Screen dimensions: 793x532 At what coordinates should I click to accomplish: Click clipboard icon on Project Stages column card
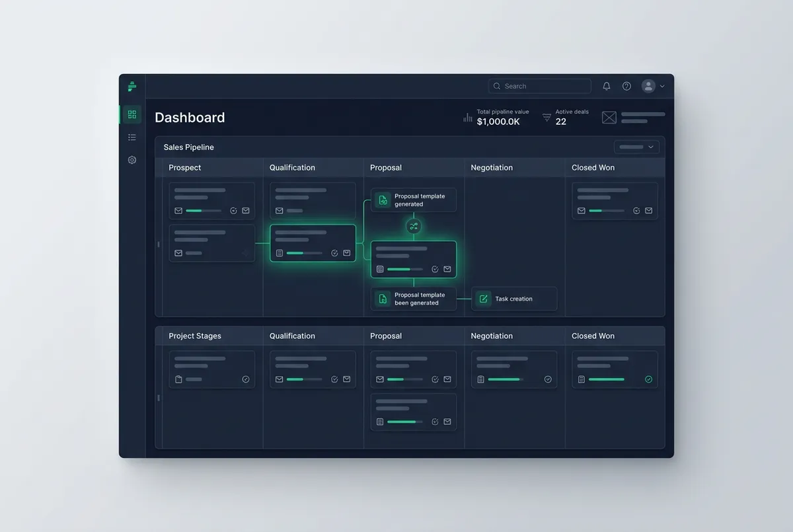[x=178, y=379]
